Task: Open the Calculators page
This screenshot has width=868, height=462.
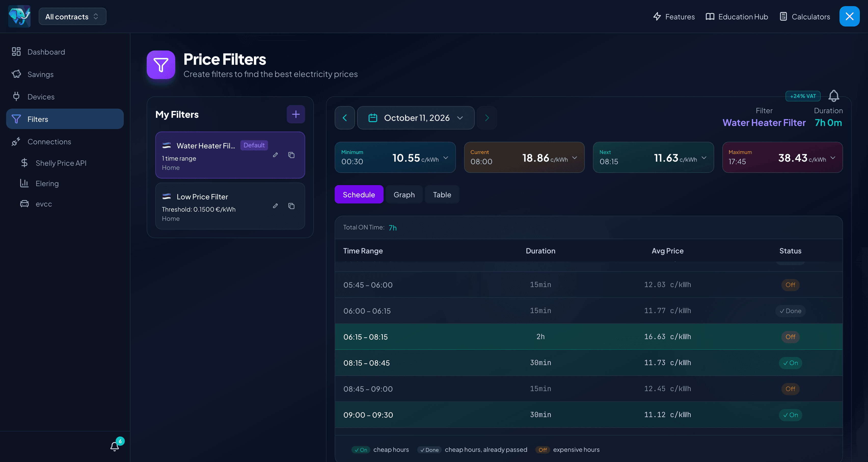Action: click(x=805, y=17)
